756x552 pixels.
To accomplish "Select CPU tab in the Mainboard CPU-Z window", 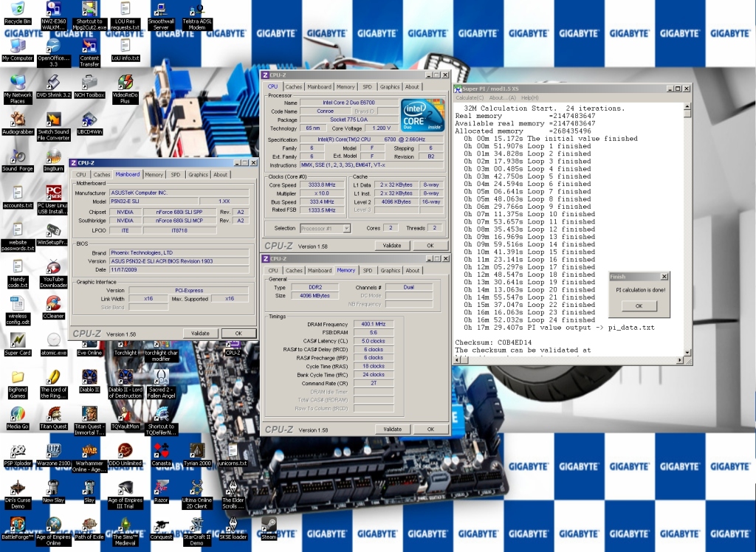I will [x=81, y=174].
